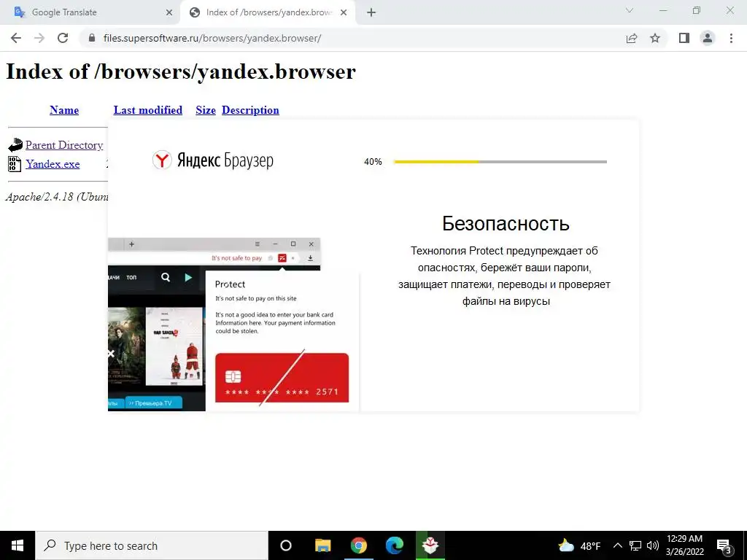Minimize the Chrome window
The image size is (747, 560).
tap(663, 10)
